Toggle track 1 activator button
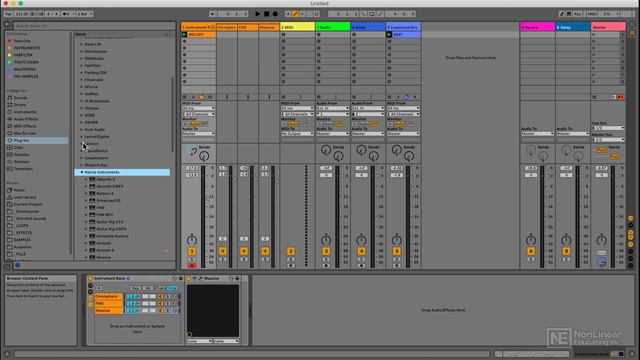640x360 pixels. pos(192,251)
